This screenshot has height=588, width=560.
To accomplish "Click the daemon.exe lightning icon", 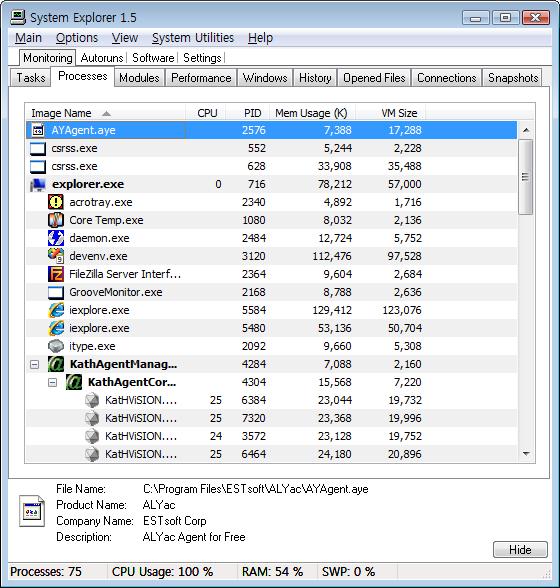I will coord(56,238).
